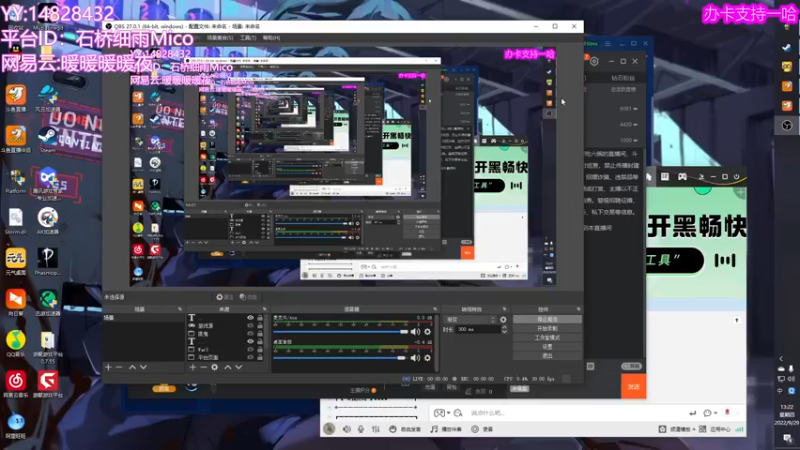Increase the transition duration with the up arrow
The image size is (800, 450).
(x=504, y=327)
